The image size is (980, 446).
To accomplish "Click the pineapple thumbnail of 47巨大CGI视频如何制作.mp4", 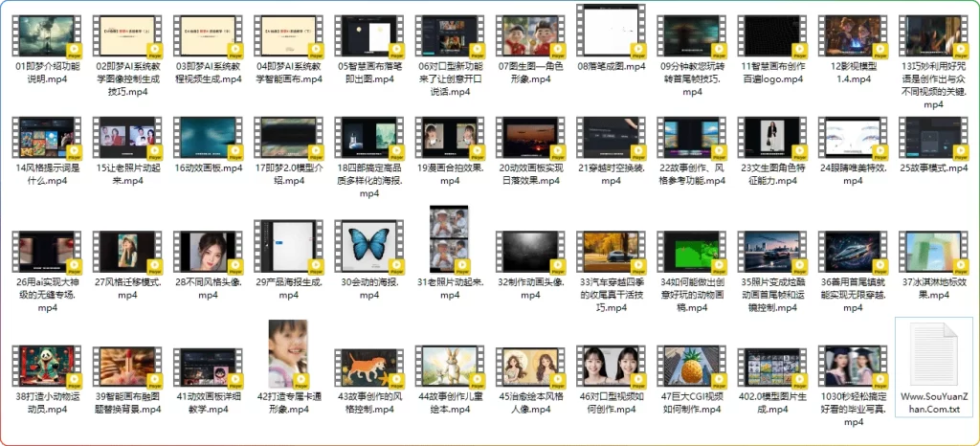I will pos(691,367).
